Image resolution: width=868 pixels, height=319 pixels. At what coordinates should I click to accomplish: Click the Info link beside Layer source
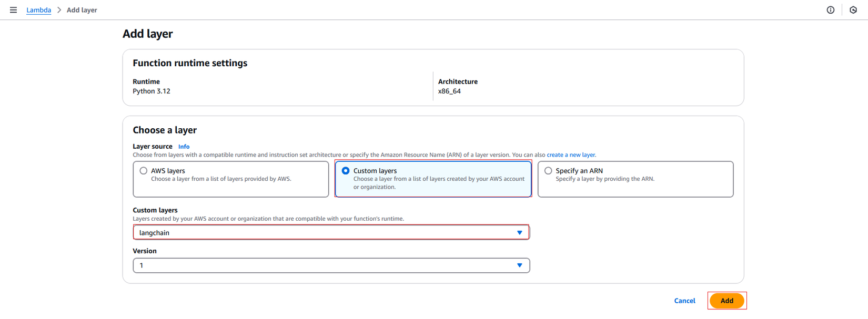(x=184, y=147)
